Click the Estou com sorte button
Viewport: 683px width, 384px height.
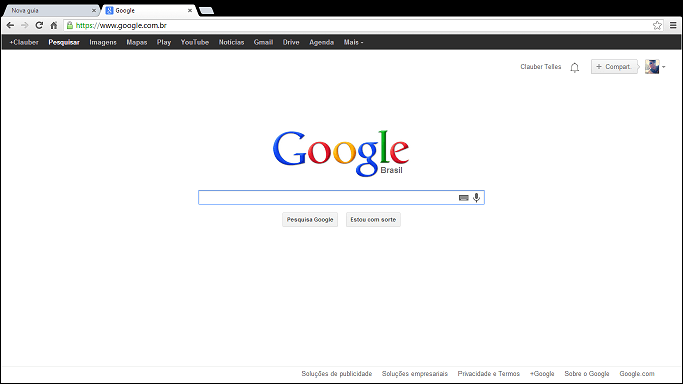[x=373, y=219]
